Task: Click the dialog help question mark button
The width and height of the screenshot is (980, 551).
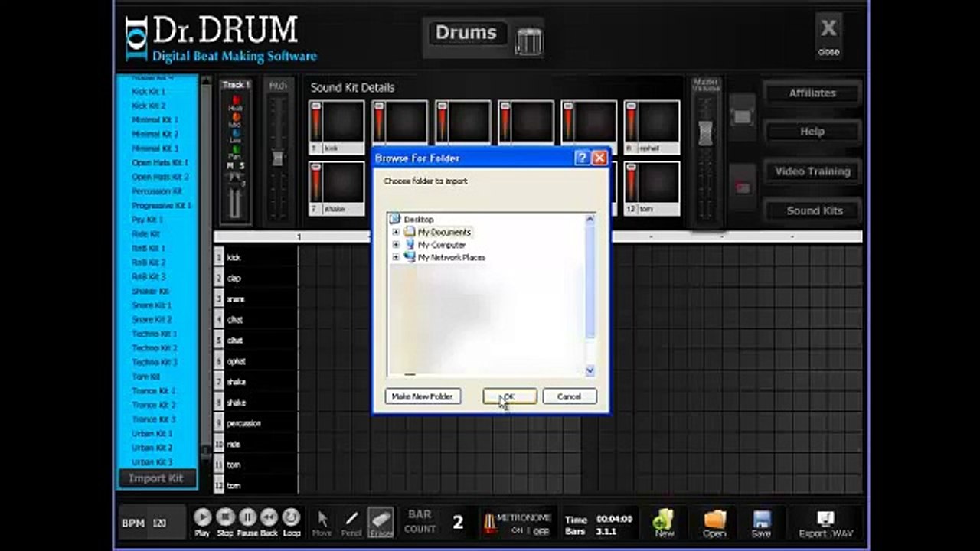Action: click(582, 158)
